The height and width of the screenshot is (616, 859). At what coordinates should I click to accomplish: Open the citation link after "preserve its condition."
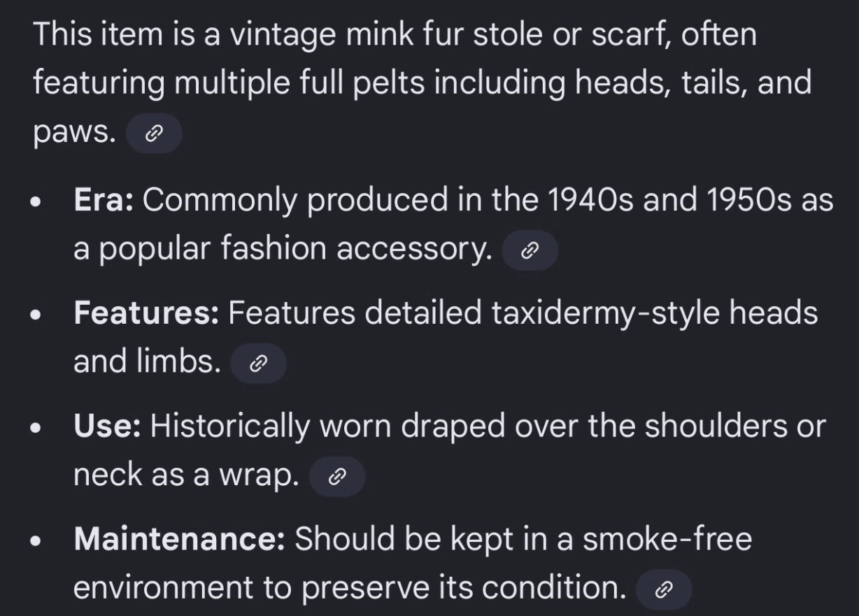click(x=663, y=590)
